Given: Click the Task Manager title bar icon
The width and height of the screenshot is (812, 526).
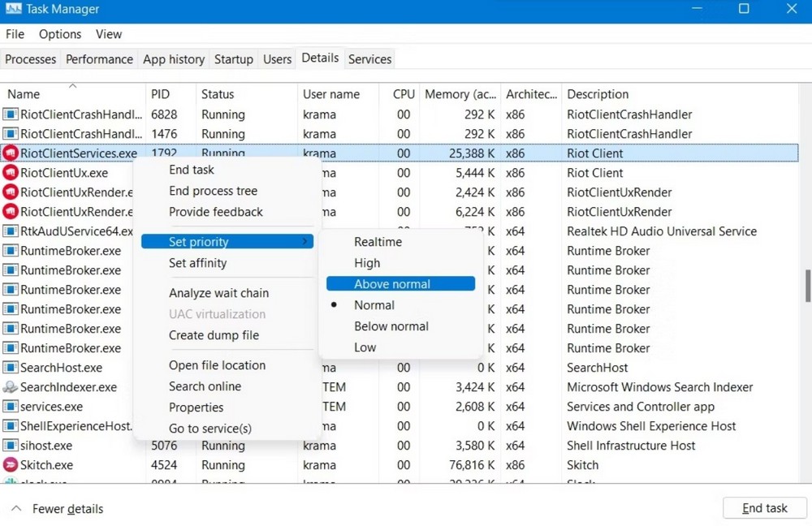Looking at the screenshot, I should [x=13, y=10].
